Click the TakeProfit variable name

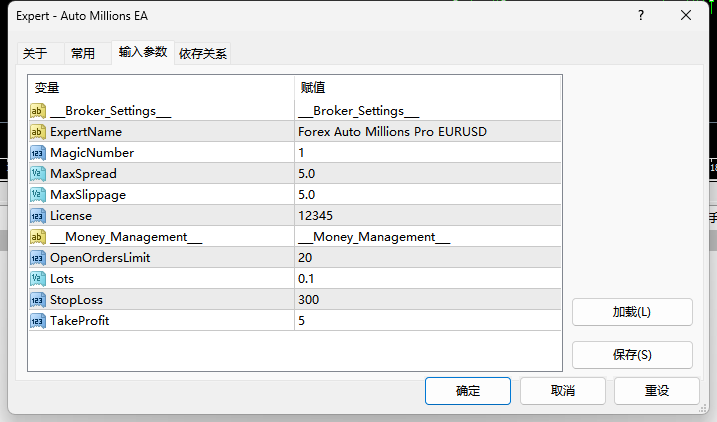(x=80, y=321)
